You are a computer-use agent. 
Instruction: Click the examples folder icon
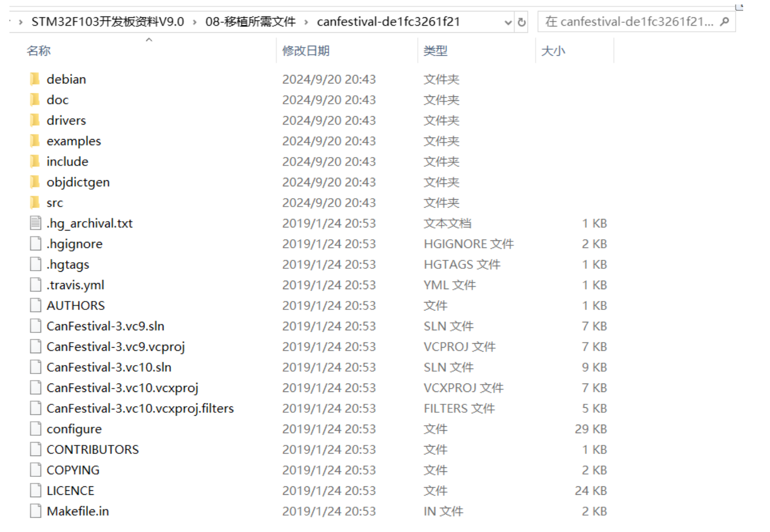pos(35,141)
